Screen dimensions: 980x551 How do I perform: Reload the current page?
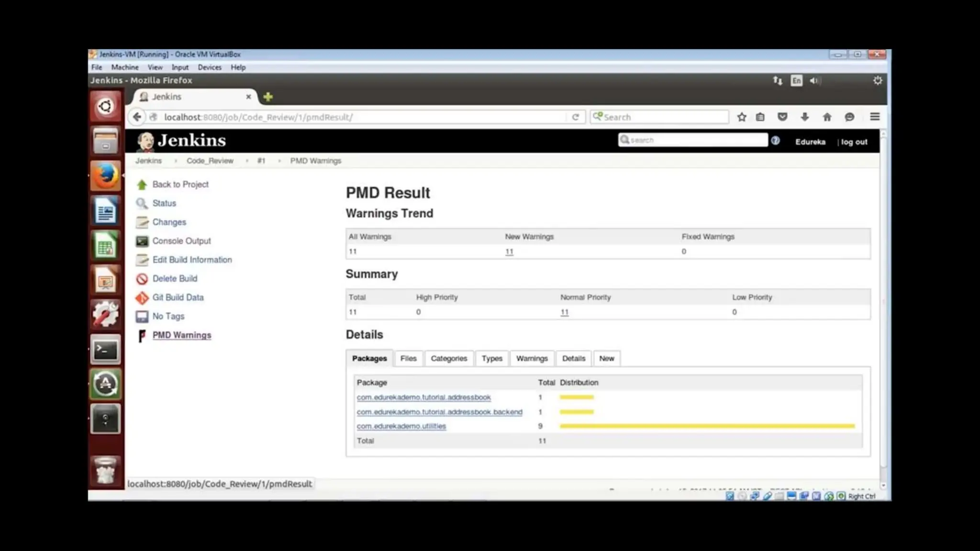coord(576,117)
